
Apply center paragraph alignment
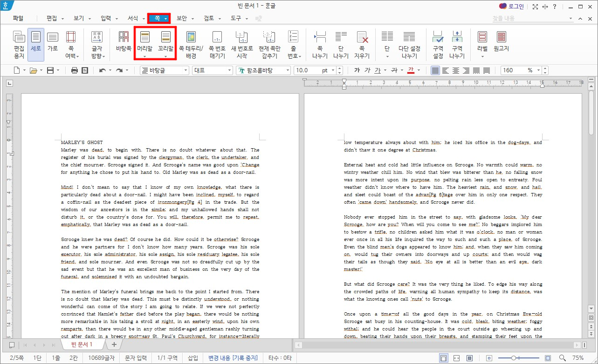pos(456,70)
